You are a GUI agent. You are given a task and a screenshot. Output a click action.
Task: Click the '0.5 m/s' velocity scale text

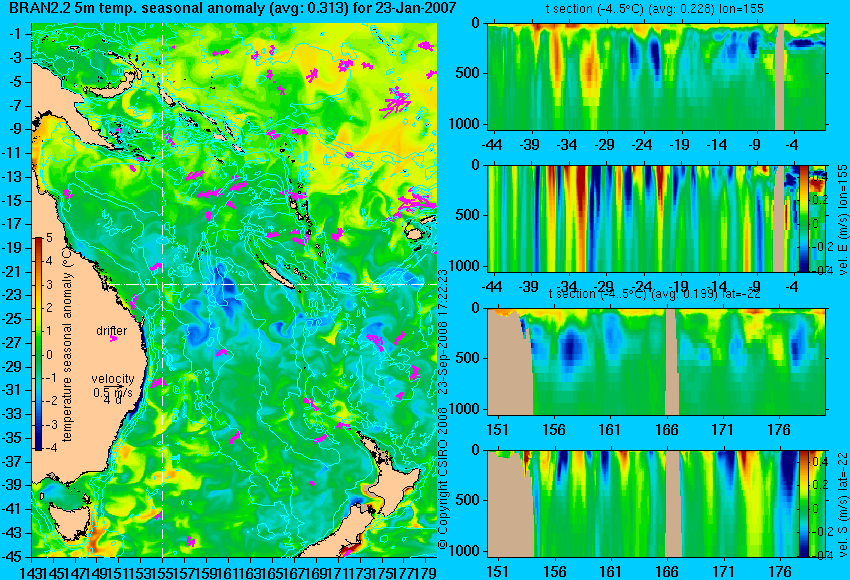click(113, 392)
